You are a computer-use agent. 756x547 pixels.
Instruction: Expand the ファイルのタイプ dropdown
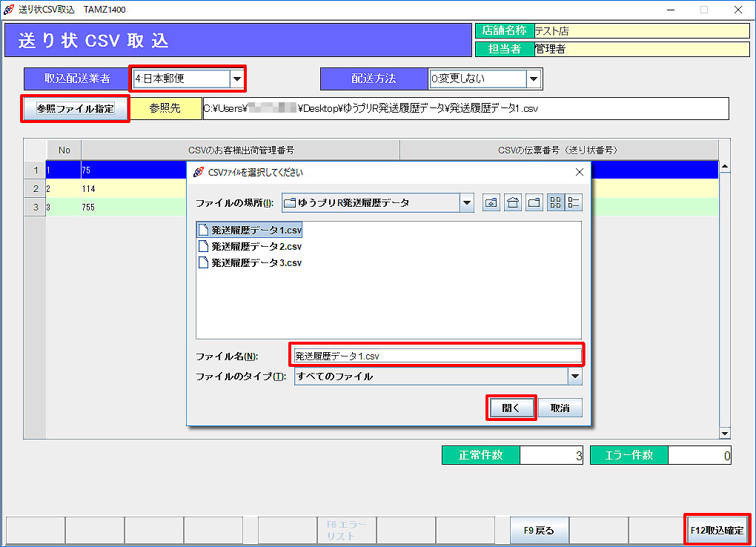tap(574, 377)
